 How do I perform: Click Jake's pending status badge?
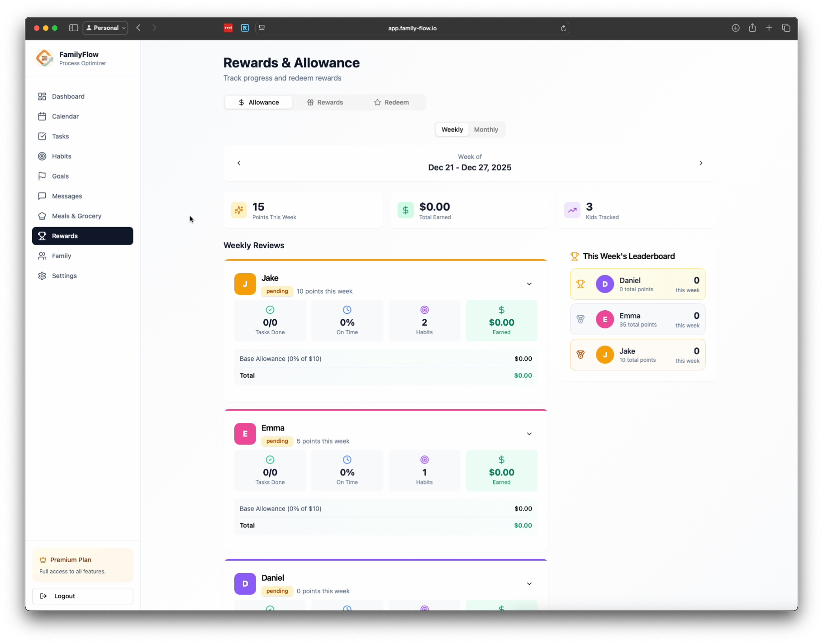277,291
